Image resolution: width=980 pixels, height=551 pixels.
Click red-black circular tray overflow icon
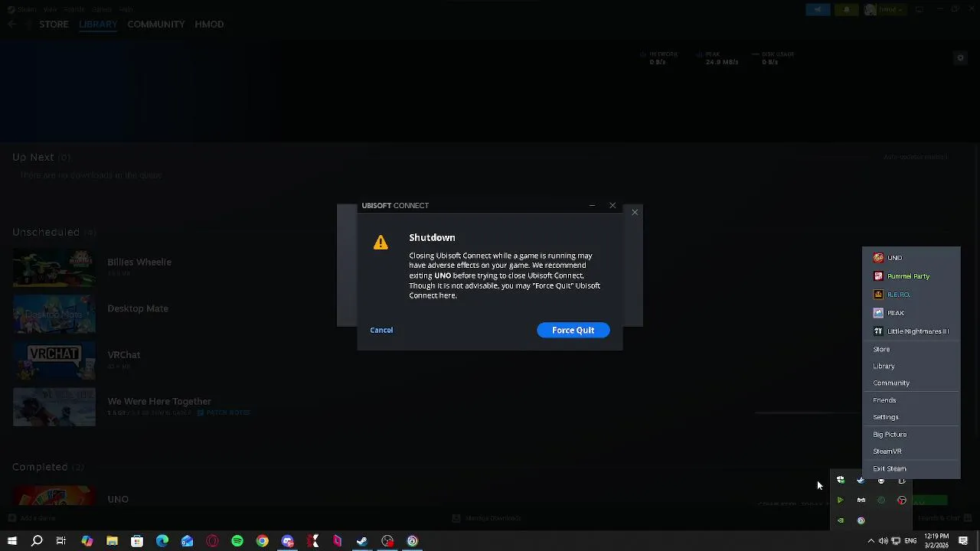coord(902,500)
